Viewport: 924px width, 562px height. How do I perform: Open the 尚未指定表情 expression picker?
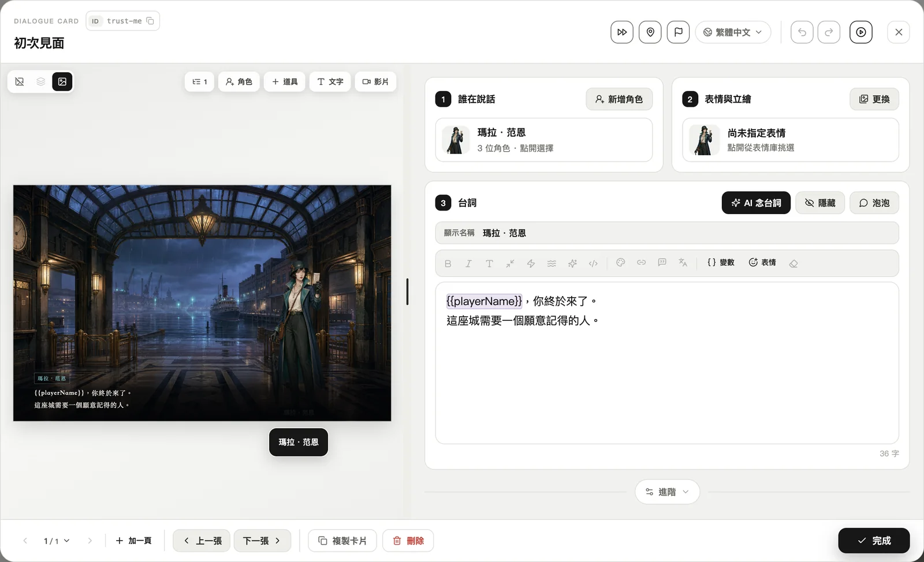pos(791,140)
